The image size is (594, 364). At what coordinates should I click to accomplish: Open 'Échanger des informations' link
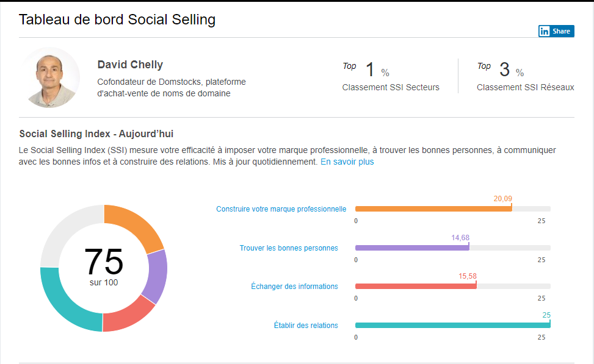pos(294,287)
